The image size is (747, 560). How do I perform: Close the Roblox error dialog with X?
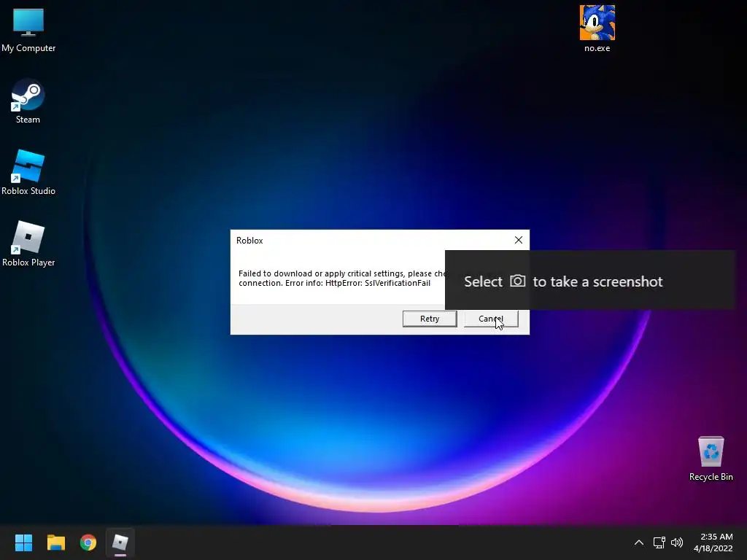point(519,240)
